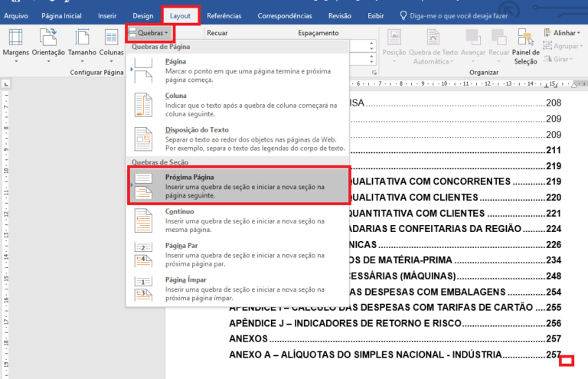Click the Contínuo section break icon
The height and width of the screenshot is (379, 588).
point(143,221)
